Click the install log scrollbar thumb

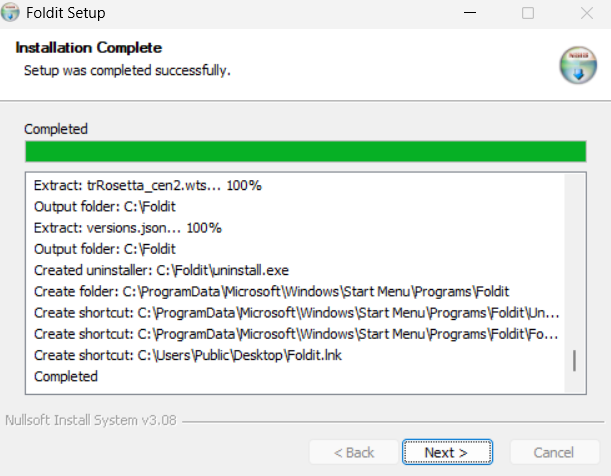coord(574,361)
